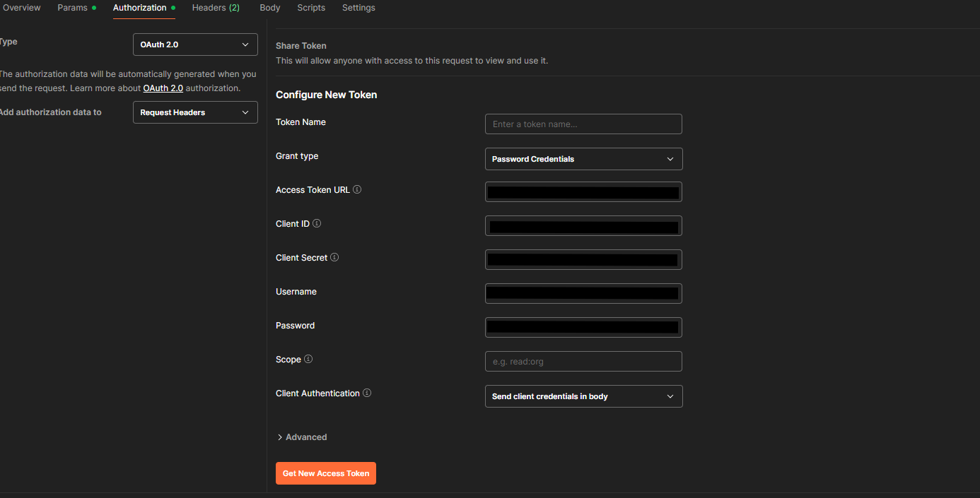
Task: Open the Client Authentication dropdown
Action: pos(583,396)
